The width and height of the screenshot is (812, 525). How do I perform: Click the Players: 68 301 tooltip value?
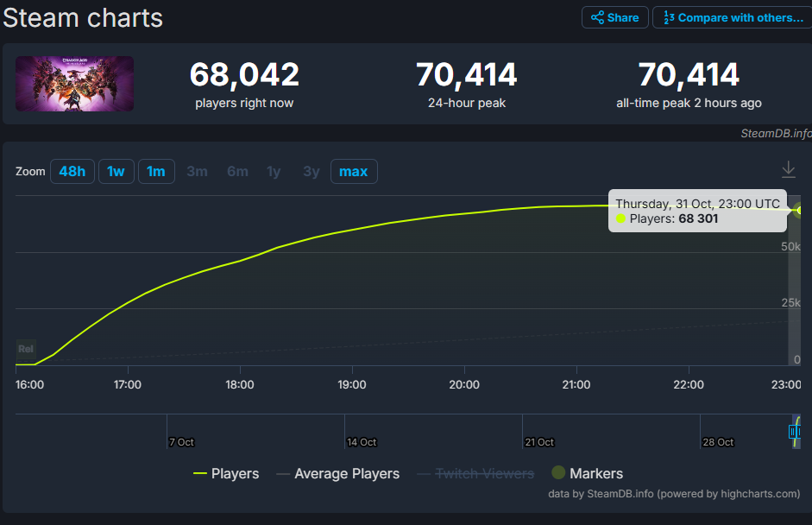674,218
